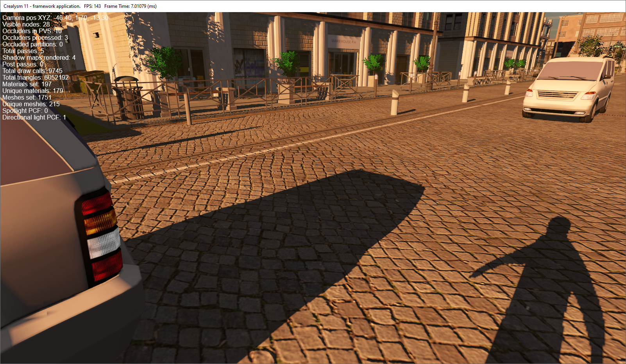Click the 'Crealysm 11 - framework application' window title
626x364 pixels.
[42, 6]
